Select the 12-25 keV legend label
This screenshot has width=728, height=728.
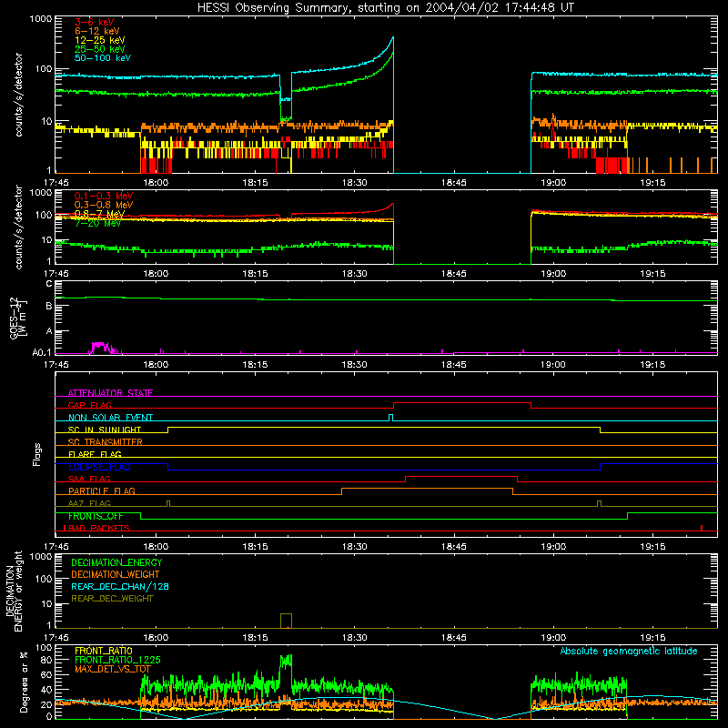point(100,40)
